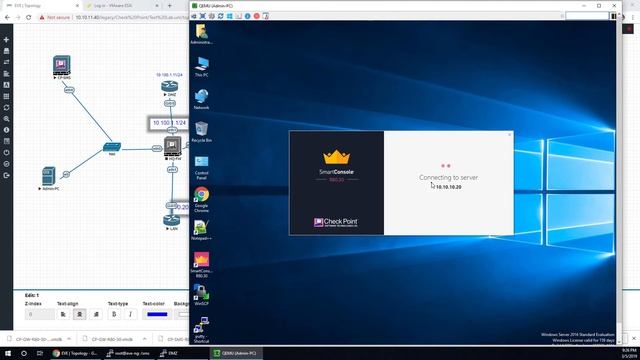Click the circled-check icon in EVE sidebar
This screenshot has width=640, height=360.
[6, 164]
